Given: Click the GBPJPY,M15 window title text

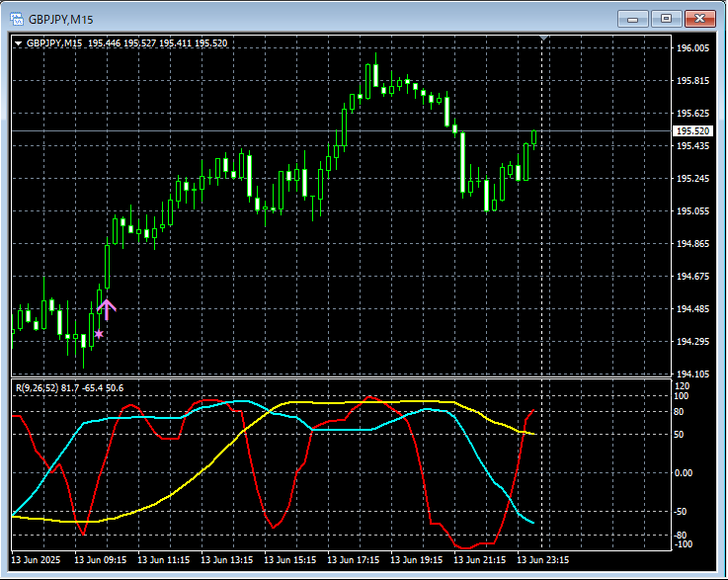Looking at the screenshot, I should click(x=61, y=20).
